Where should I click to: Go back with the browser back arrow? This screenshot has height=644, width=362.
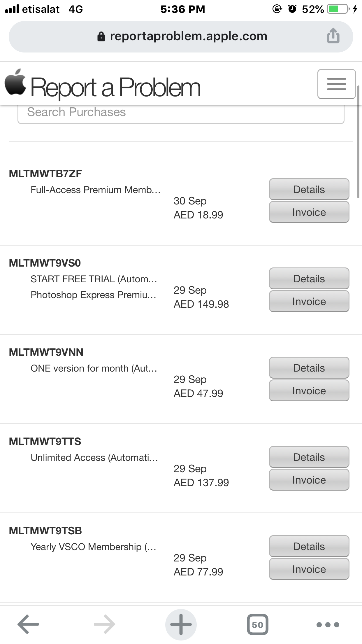(28, 624)
